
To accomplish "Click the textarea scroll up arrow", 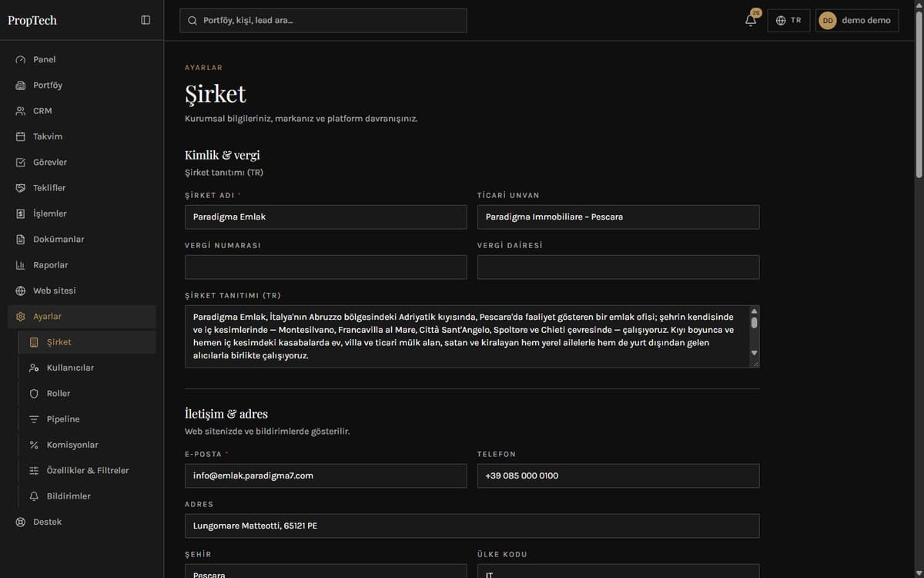I will 754,311.
